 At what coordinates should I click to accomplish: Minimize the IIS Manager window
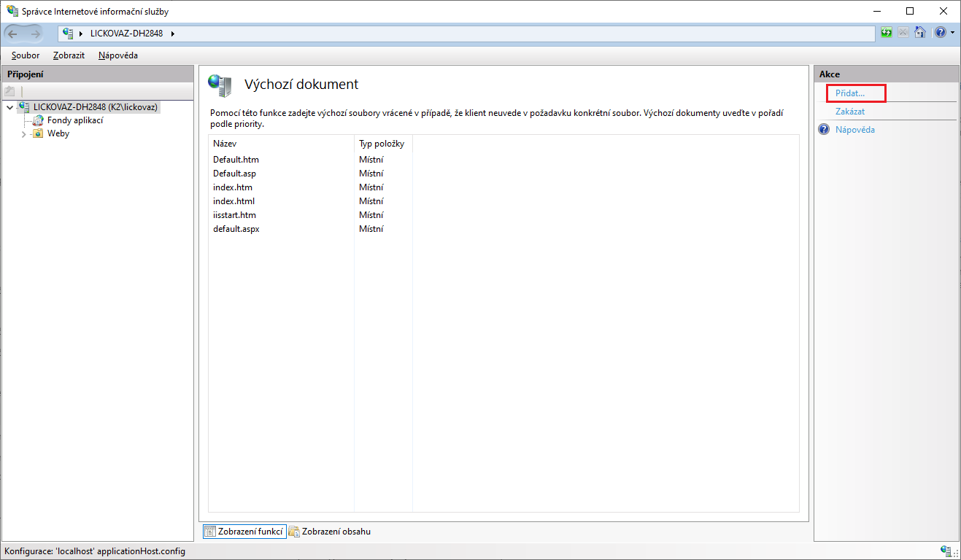pyautogui.click(x=877, y=11)
